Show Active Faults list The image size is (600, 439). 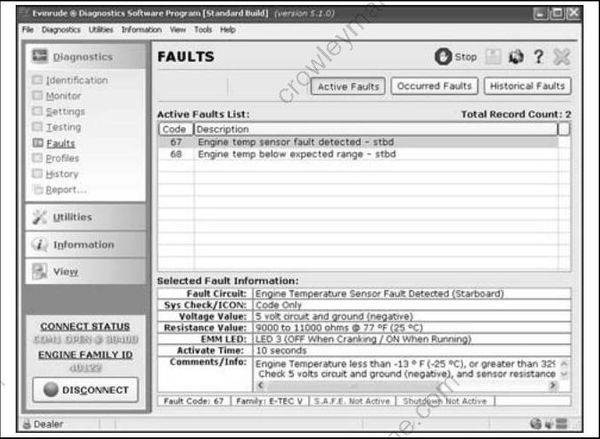pos(348,86)
